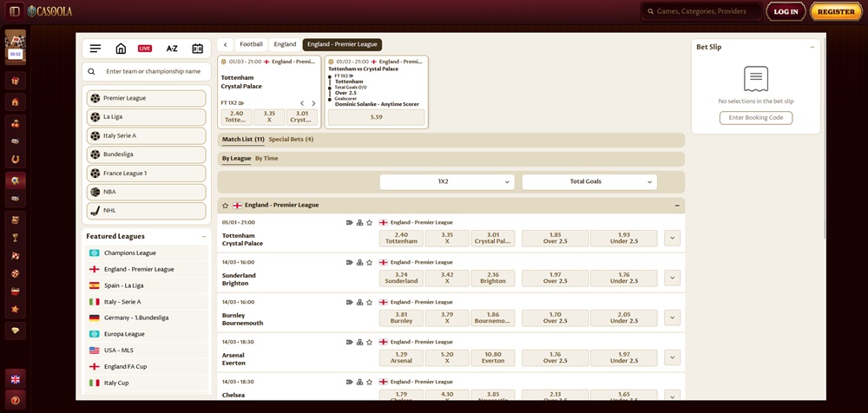
Task: Favourite the Chelsea match with star
Action: (x=369, y=382)
